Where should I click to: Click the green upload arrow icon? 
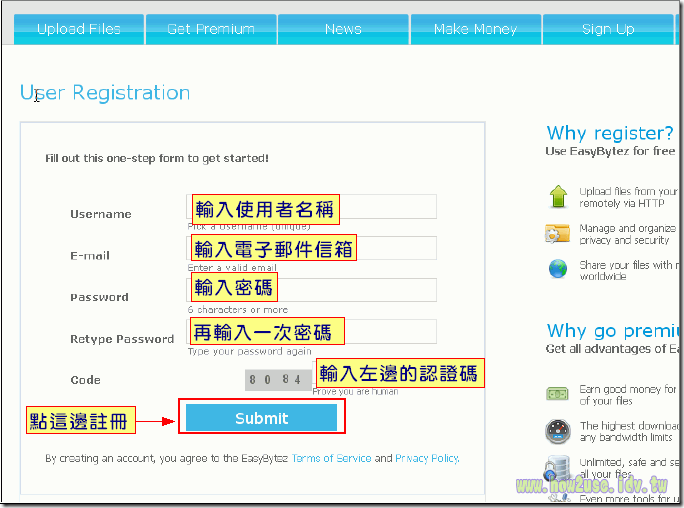point(558,197)
